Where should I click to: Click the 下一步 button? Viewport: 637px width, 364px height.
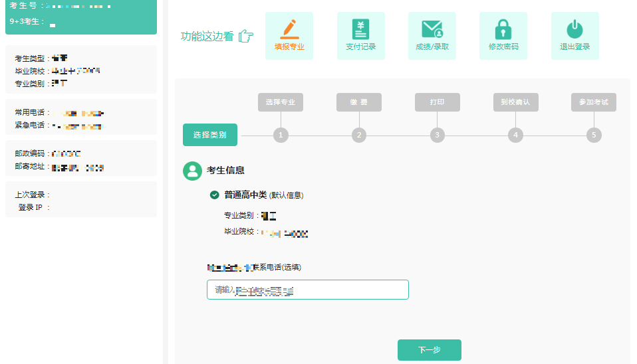(x=430, y=350)
